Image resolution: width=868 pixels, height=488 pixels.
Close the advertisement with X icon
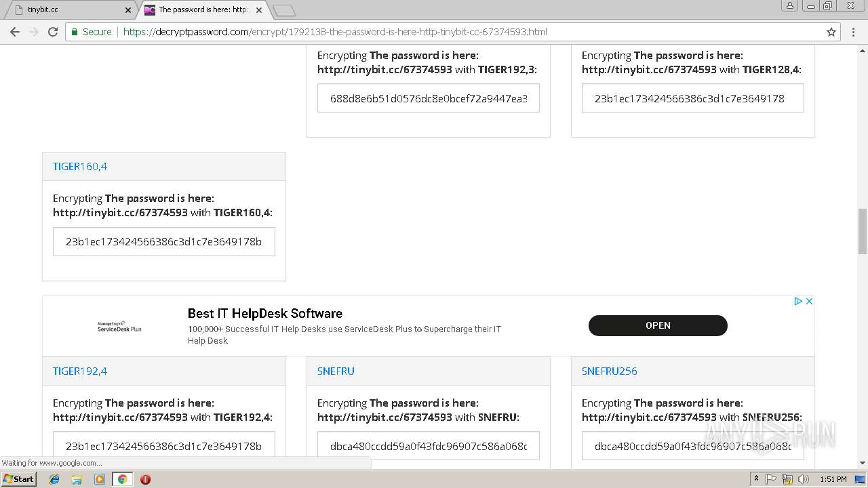point(809,302)
